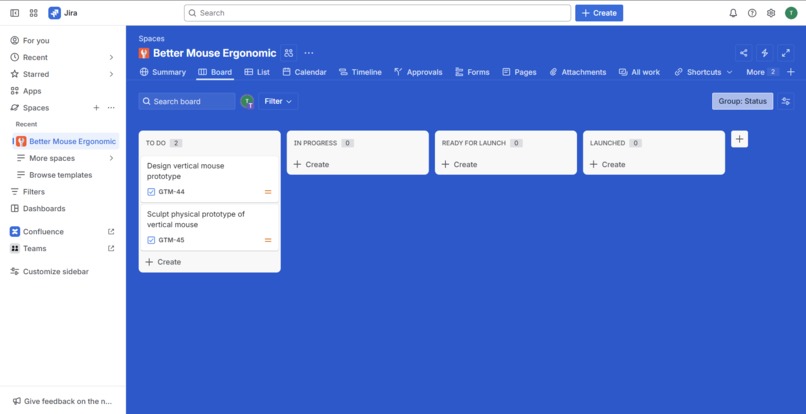Switch to the List tab

[257, 72]
